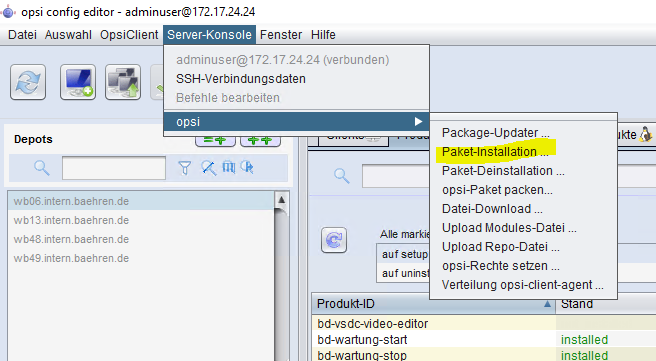Screen dimensions: 656x361
Task: Click the equals-plus green button in Depots
Action: click(x=215, y=141)
